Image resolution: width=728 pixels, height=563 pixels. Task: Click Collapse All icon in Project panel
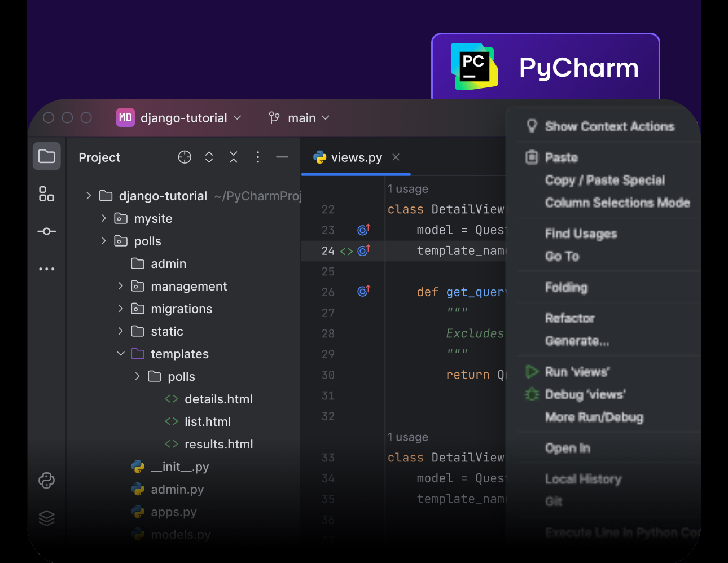point(234,157)
